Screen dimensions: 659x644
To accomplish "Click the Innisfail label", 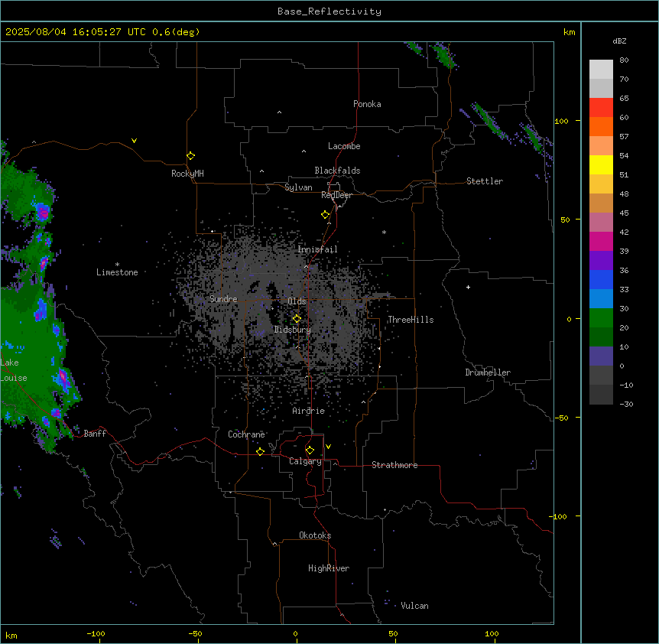I will tap(317, 249).
